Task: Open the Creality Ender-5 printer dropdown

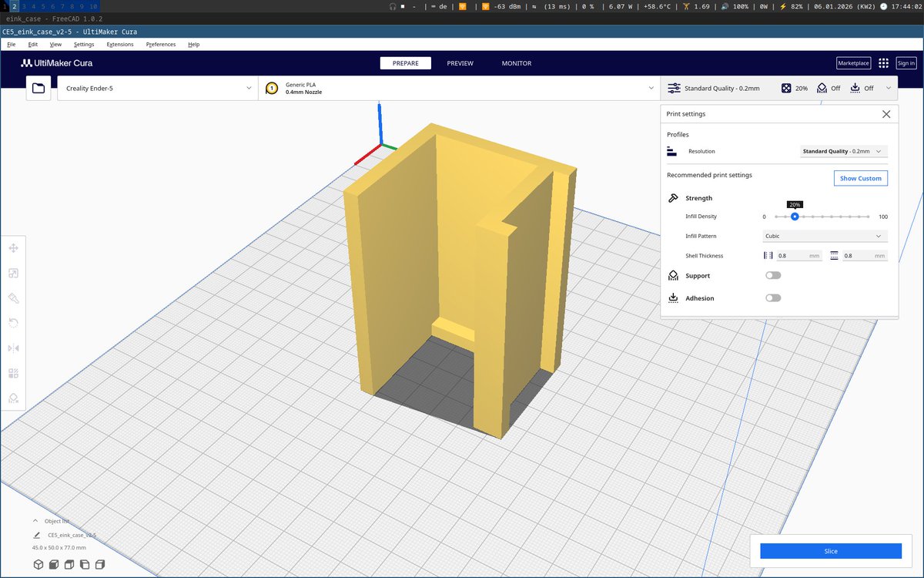Action: pos(158,89)
